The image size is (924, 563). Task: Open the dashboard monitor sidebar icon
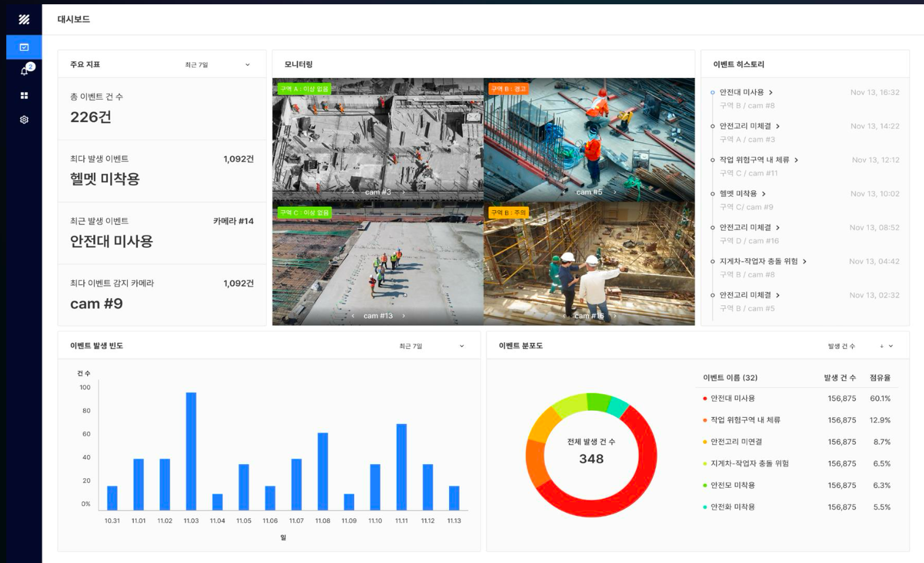[24, 47]
